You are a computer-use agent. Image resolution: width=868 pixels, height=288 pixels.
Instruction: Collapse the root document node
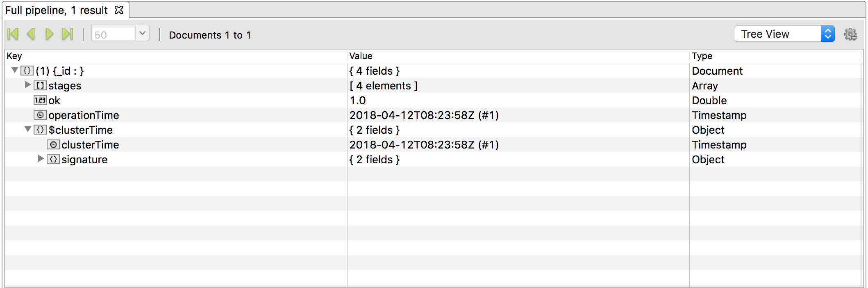pos(15,70)
